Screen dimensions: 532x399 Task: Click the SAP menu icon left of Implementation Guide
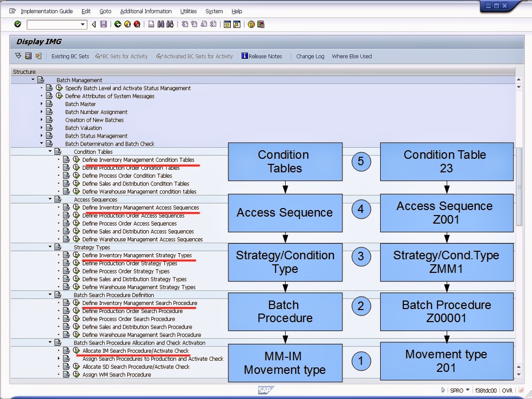click(x=13, y=11)
